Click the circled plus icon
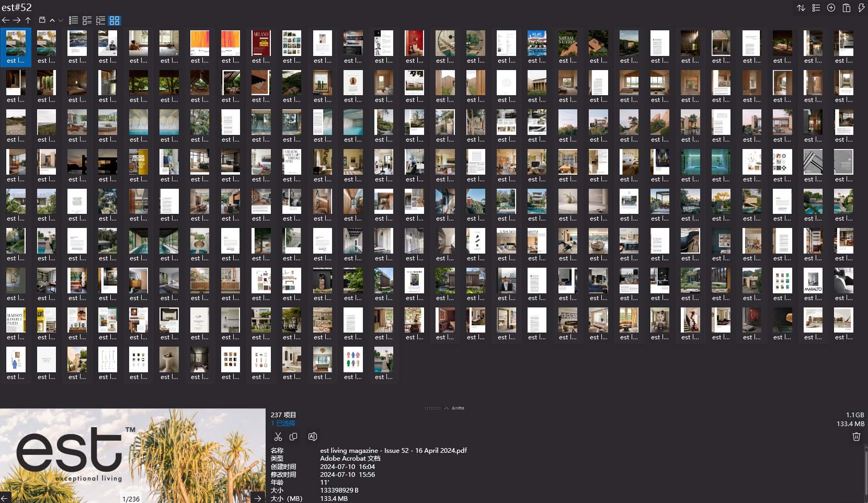The image size is (868, 503). [831, 8]
